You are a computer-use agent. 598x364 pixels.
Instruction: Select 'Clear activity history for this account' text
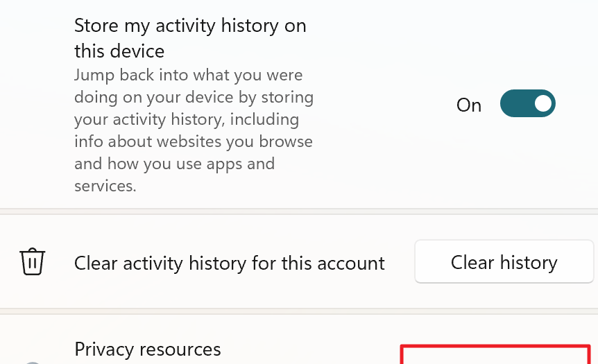[229, 263]
